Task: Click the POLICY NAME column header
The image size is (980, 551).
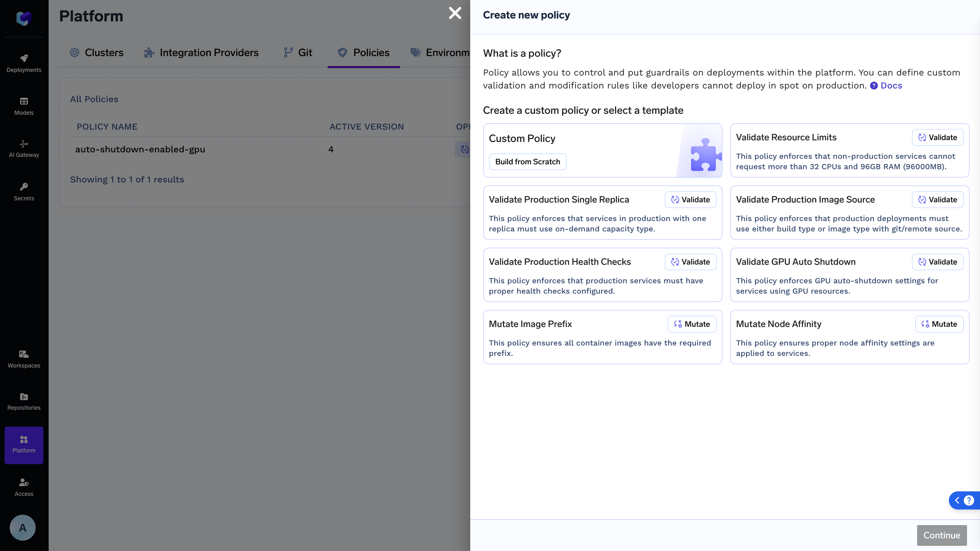Action: 107,127
